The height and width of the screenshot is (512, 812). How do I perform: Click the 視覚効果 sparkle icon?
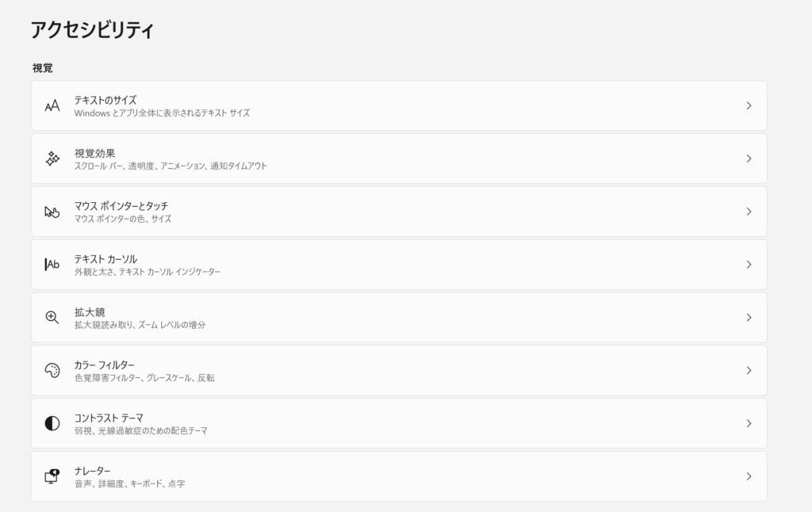52,159
